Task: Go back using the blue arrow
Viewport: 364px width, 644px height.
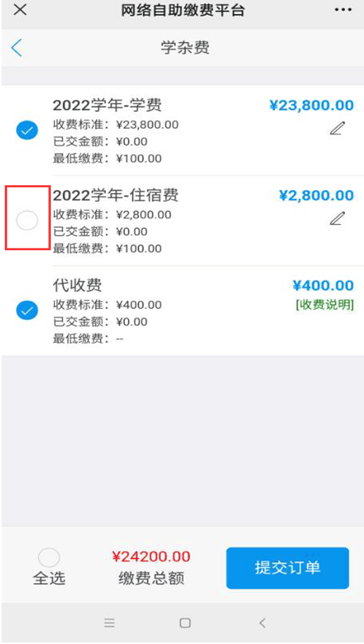Action: click(x=17, y=48)
